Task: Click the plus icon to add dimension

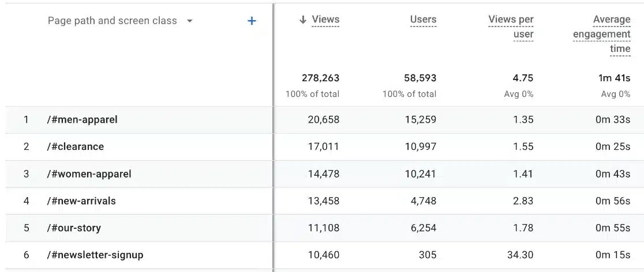Action: [x=252, y=21]
